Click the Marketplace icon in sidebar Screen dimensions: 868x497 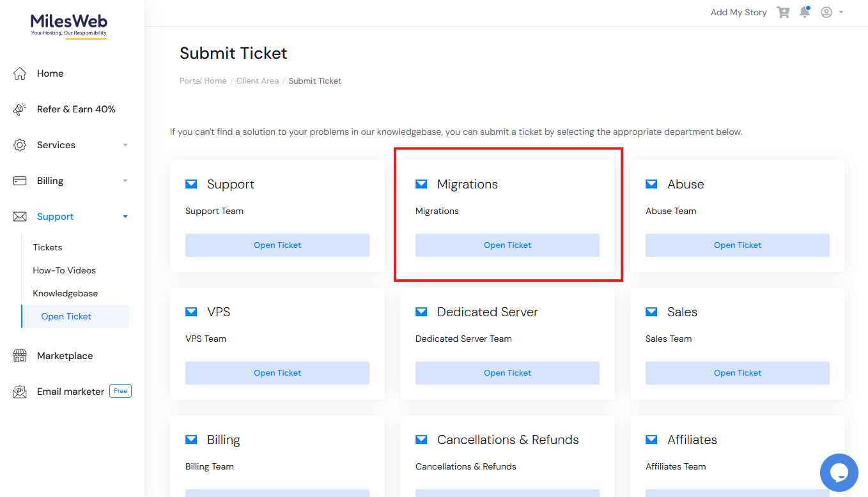[x=20, y=355]
